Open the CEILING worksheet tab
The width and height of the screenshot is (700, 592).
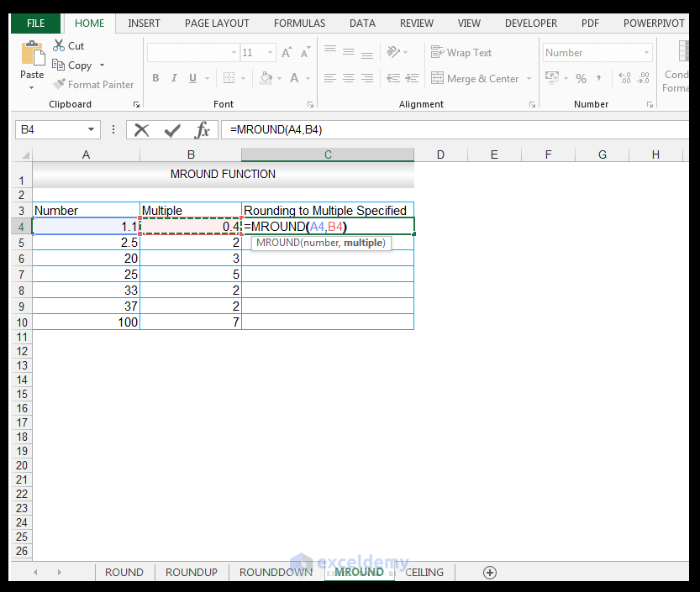click(x=424, y=572)
